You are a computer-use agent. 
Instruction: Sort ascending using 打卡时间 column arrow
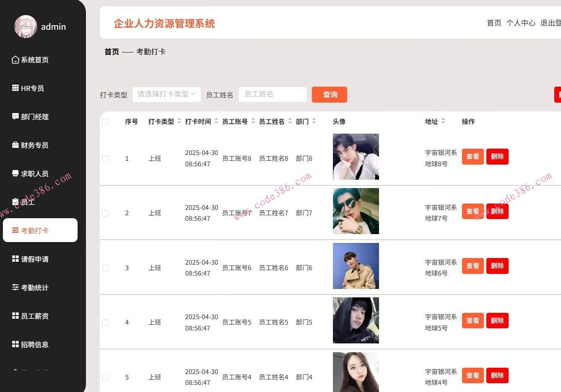216,119
